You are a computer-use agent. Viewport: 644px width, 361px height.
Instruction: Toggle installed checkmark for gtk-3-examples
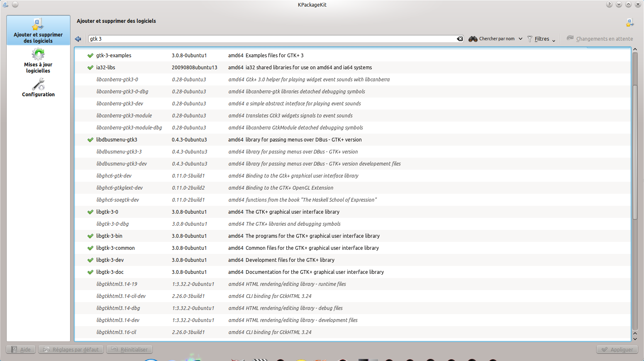pos(90,56)
